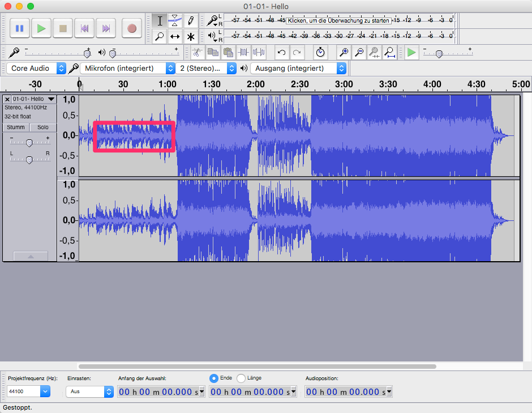
Task: Click the playback volume slider handle
Action: pyautogui.click(x=113, y=53)
